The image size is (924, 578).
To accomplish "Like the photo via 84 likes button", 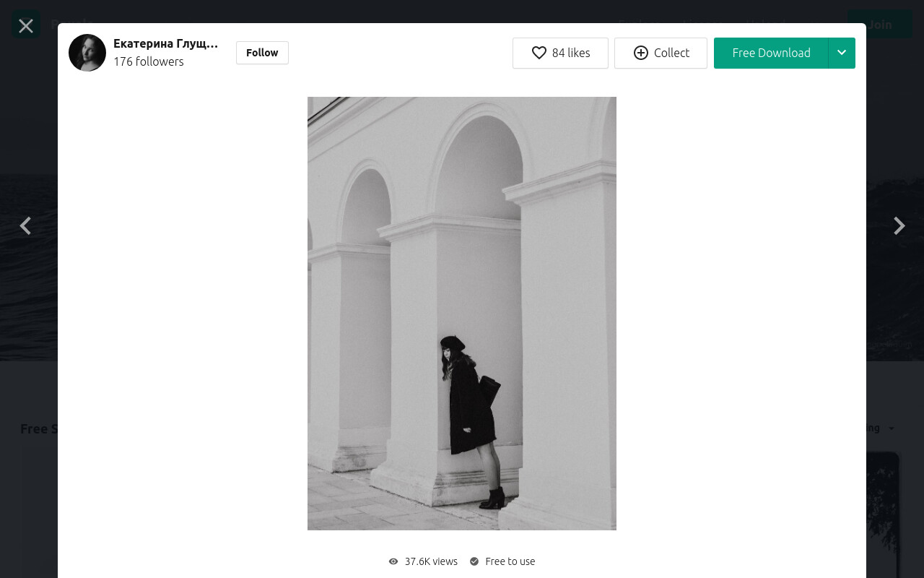I will [560, 53].
